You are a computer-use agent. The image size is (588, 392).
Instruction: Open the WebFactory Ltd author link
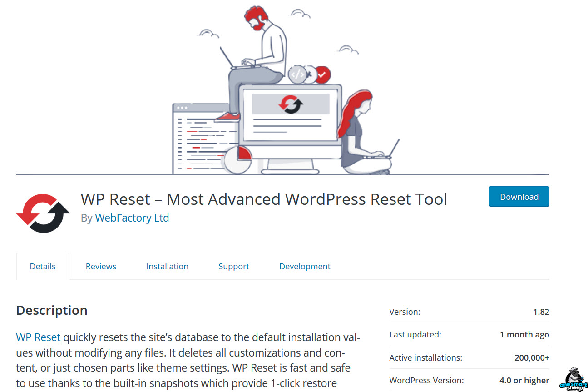coord(132,218)
